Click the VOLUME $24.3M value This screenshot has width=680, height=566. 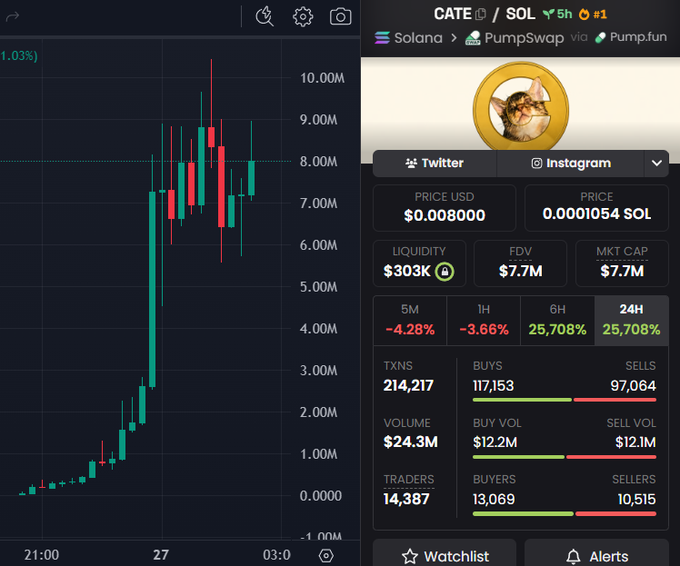[x=410, y=442]
